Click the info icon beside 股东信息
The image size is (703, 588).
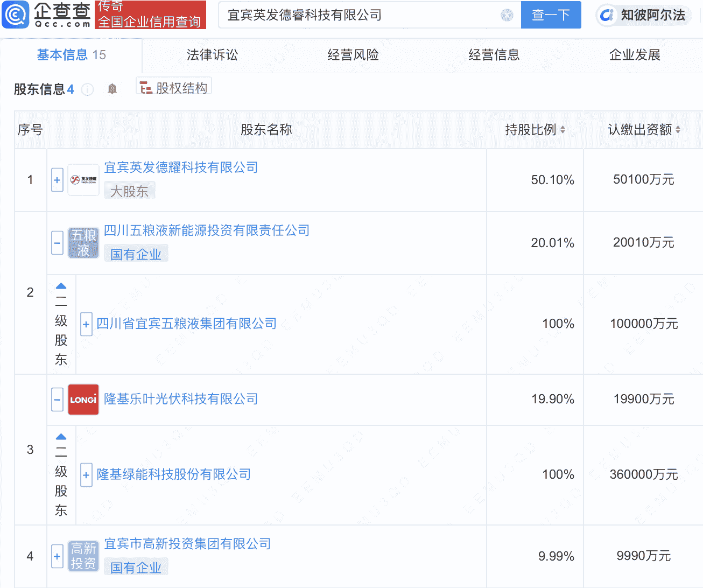tap(87, 89)
